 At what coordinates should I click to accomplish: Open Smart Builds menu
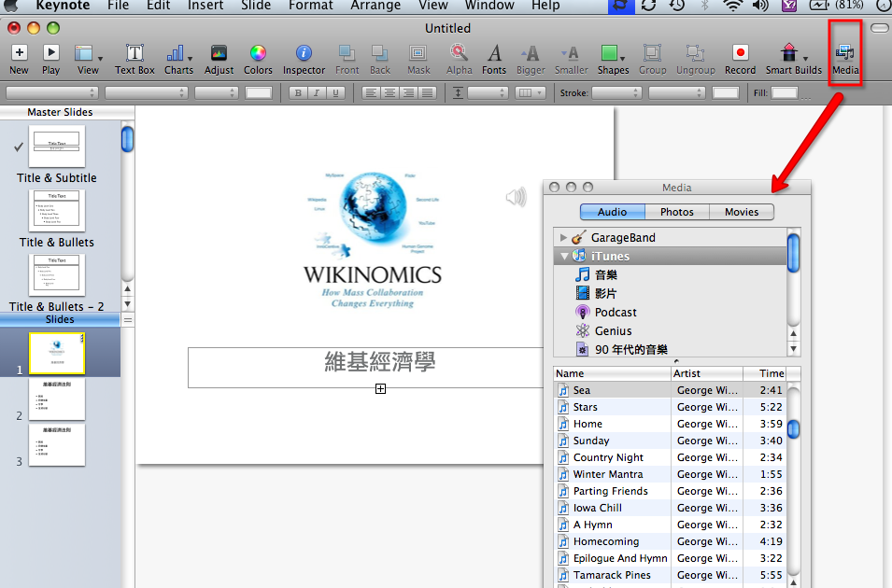click(x=794, y=59)
